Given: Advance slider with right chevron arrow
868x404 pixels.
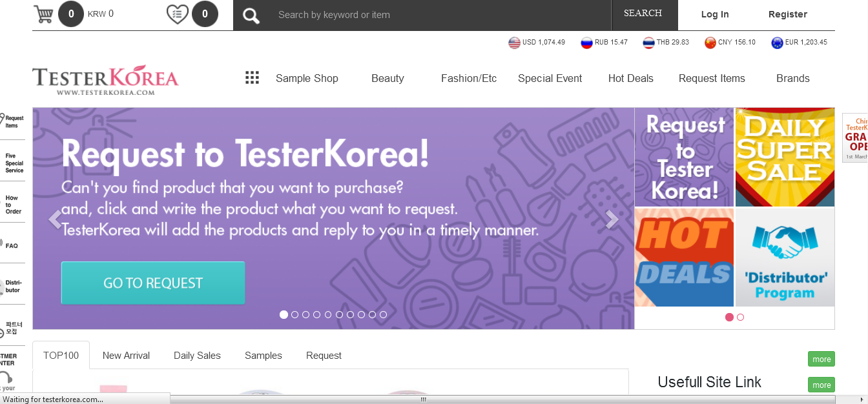Looking at the screenshot, I should [x=611, y=219].
